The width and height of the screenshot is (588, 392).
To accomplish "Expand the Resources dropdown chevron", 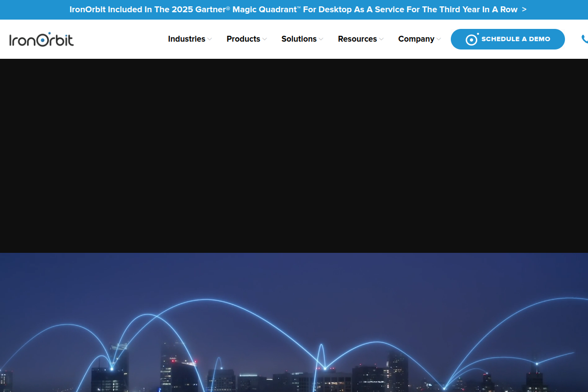I will point(381,39).
